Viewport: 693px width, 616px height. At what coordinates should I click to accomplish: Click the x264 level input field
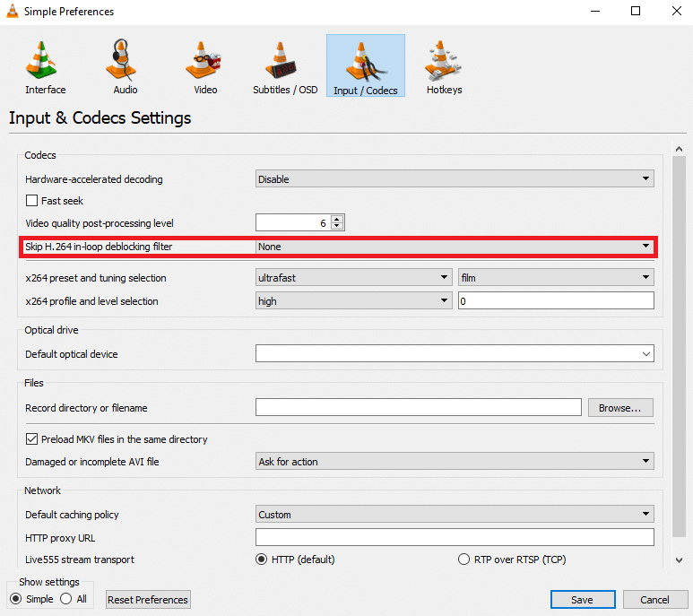pos(556,301)
